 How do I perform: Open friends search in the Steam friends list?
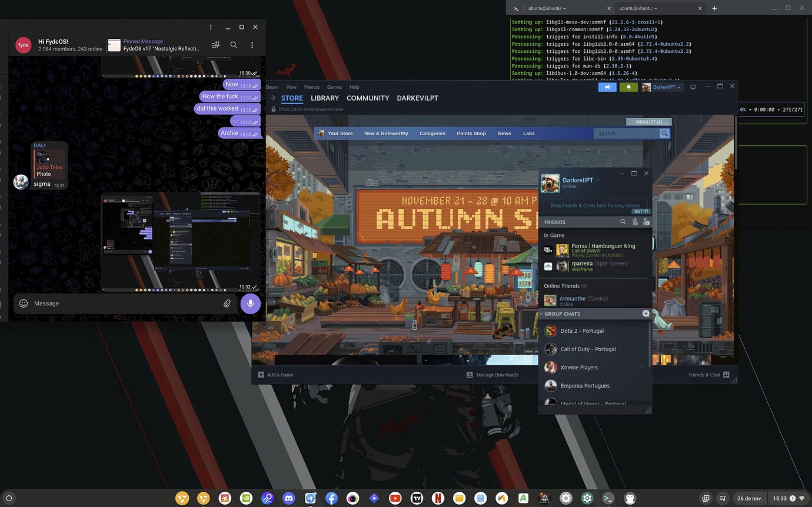[623, 222]
